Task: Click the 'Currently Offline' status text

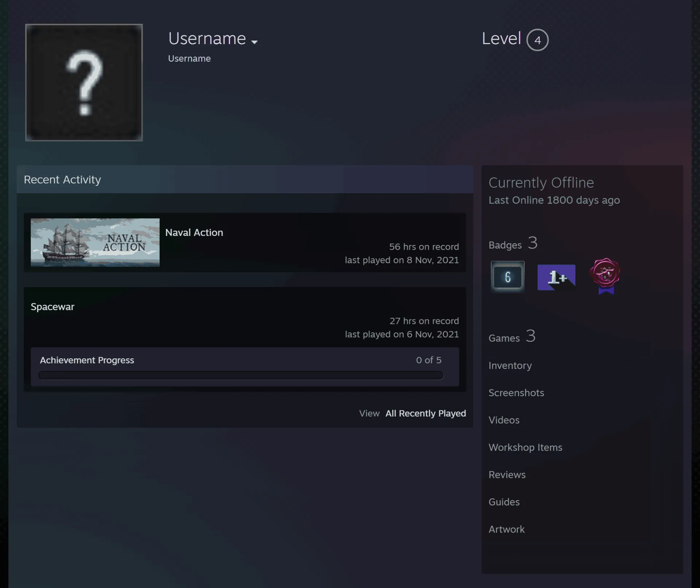Action: (x=541, y=183)
